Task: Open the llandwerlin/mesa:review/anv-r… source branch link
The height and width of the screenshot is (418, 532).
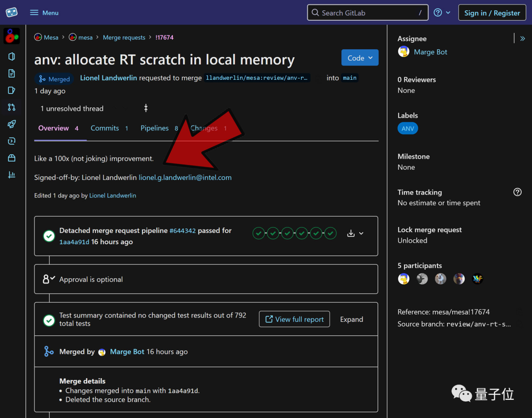Action: [x=257, y=78]
